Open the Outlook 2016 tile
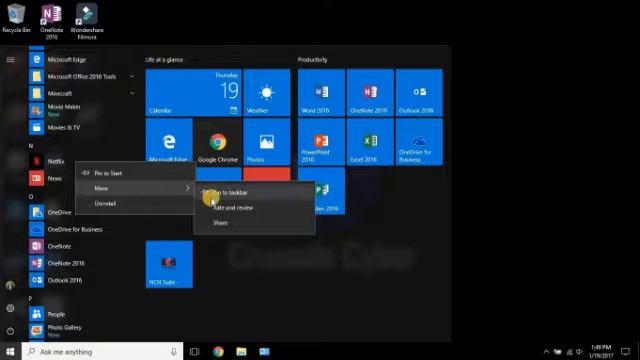The height and width of the screenshot is (360, 640). click(x=419, y=93)
